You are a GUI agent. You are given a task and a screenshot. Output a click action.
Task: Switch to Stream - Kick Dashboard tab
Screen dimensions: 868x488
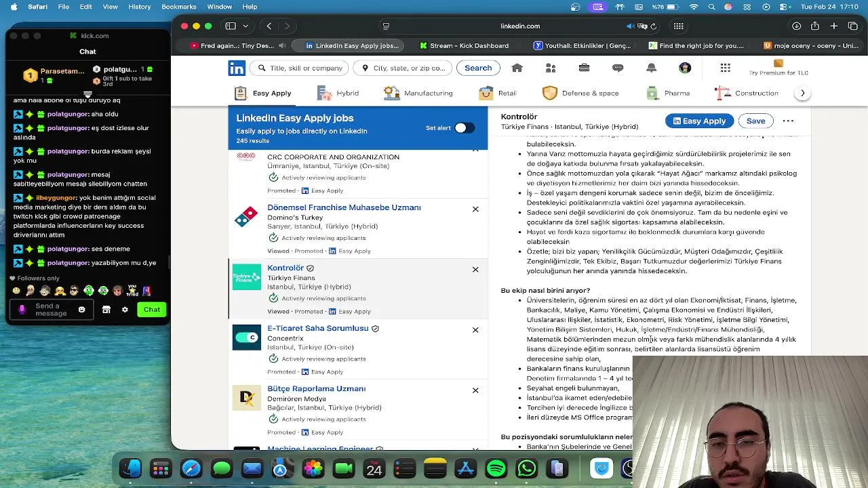(x=464, y=45)
